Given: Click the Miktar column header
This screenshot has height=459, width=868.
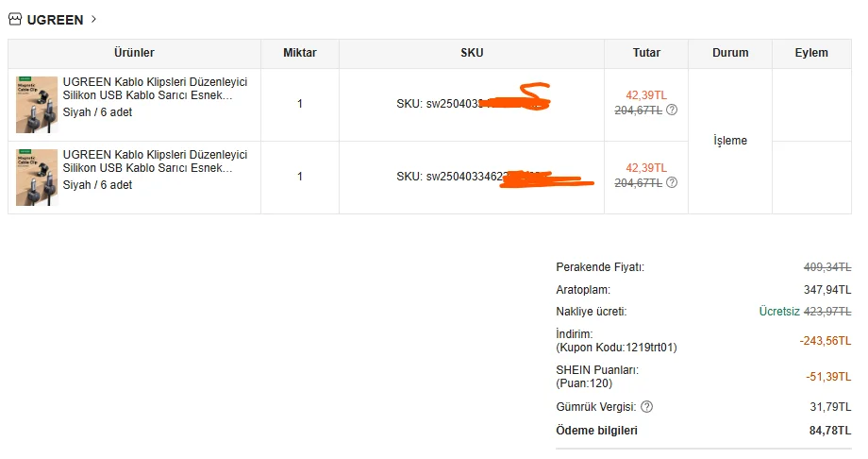Looking at the screenshot, I should coord(300,54).
